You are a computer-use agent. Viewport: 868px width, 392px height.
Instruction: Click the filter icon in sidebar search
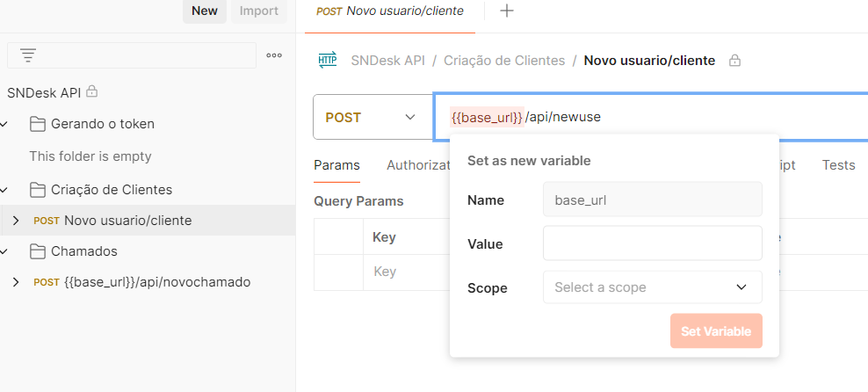(28, 55)
